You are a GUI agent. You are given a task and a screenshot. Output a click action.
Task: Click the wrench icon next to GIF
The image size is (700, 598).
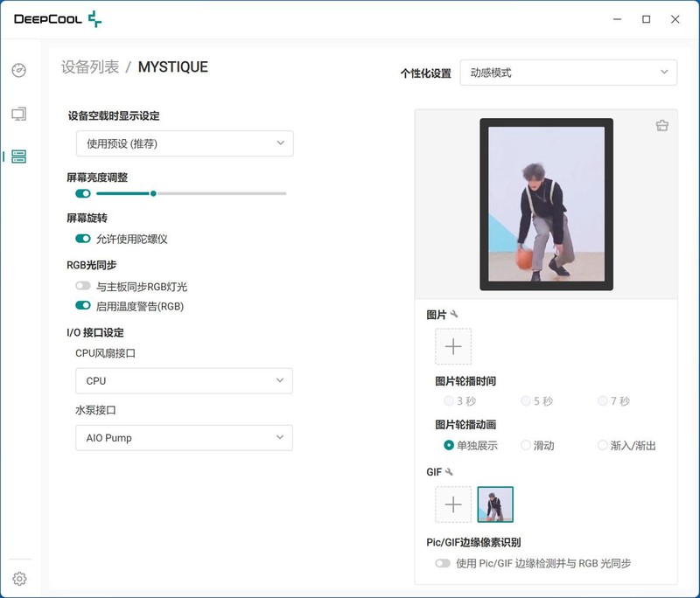(x=449, y=474)
